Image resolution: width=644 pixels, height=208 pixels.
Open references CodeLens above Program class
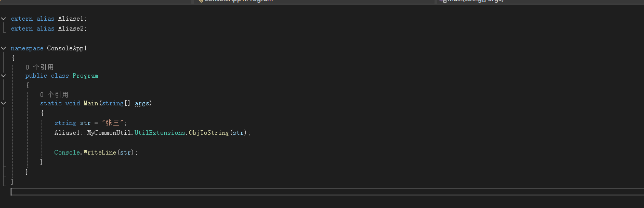(40, 67)
